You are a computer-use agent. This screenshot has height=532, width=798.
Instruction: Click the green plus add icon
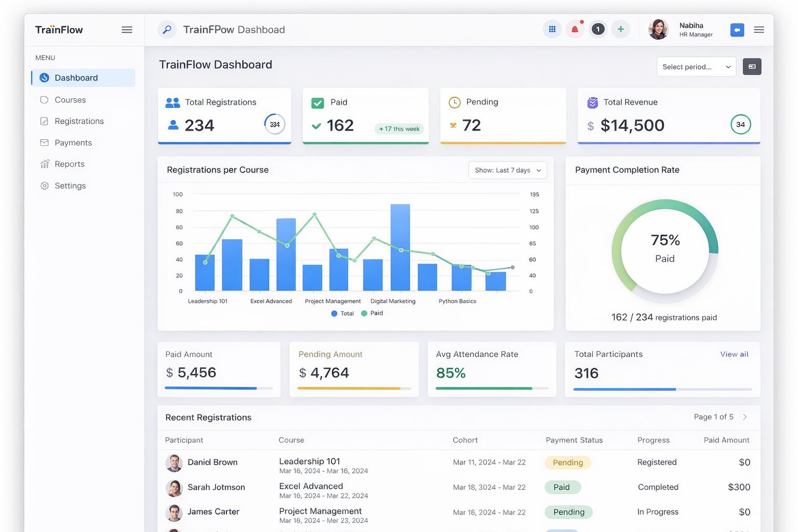(x=620, y=30)
